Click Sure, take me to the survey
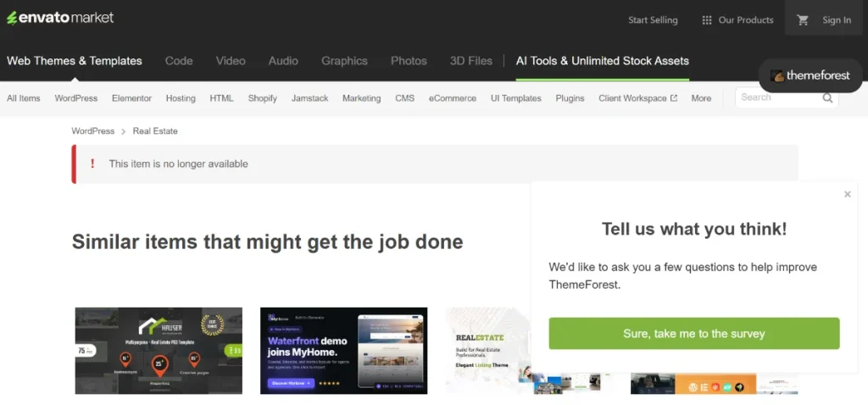Screen dimensions: 868x405 [694, 334]
